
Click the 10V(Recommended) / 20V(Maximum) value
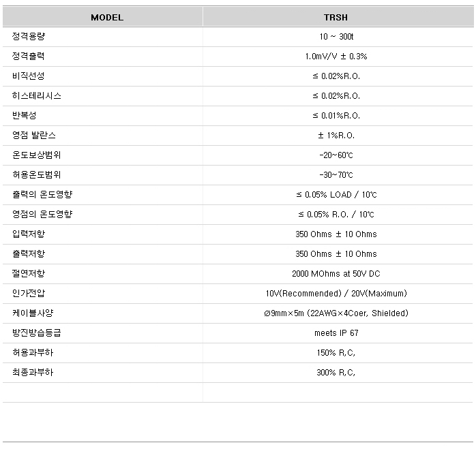[336, 294]
